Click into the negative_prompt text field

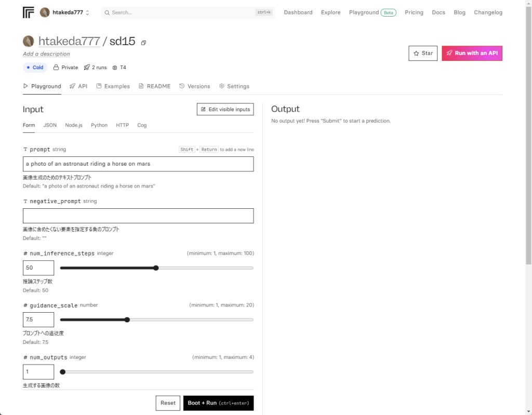[138, 216]
